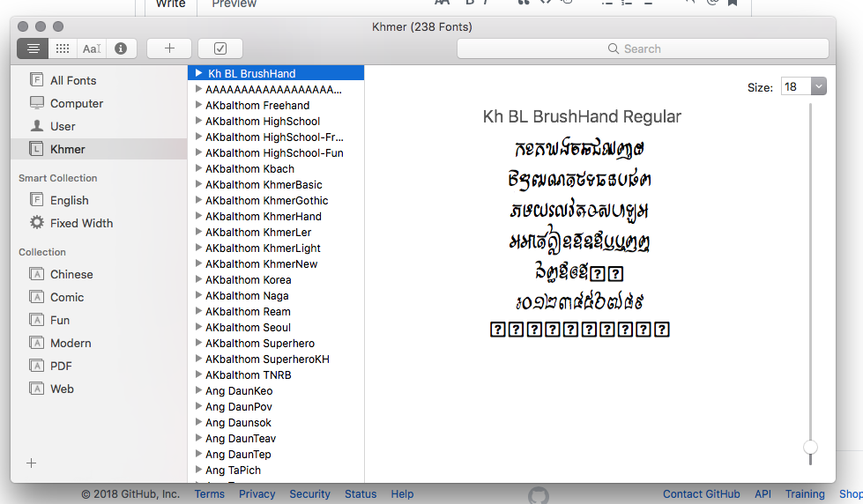Expand AKbalthom Korea font family
Screen dimensions: 863x504
tap(198, 279)
